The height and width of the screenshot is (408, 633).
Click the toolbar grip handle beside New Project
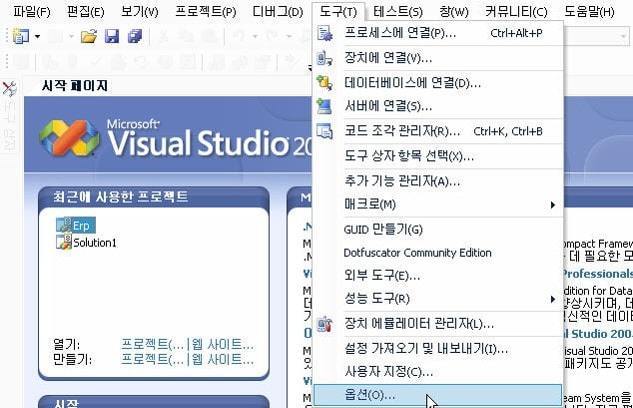tap(6, 36)
